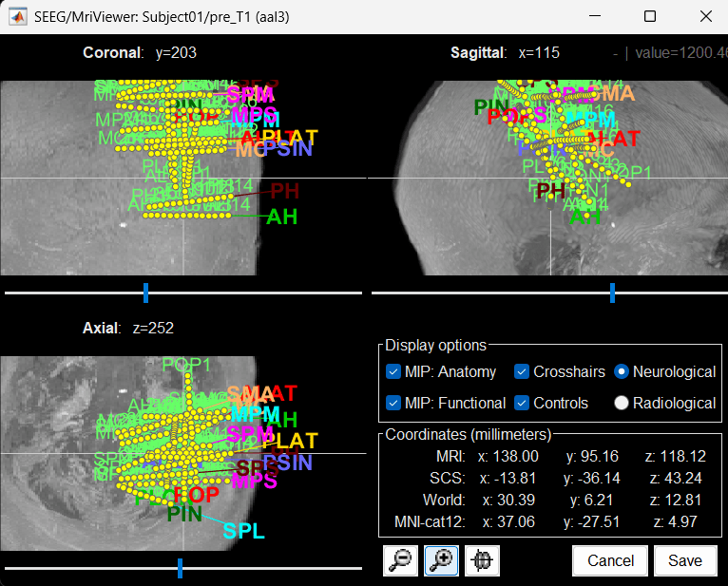
Task: Toggle the Controls checkbox
Action: pos(523,403)
